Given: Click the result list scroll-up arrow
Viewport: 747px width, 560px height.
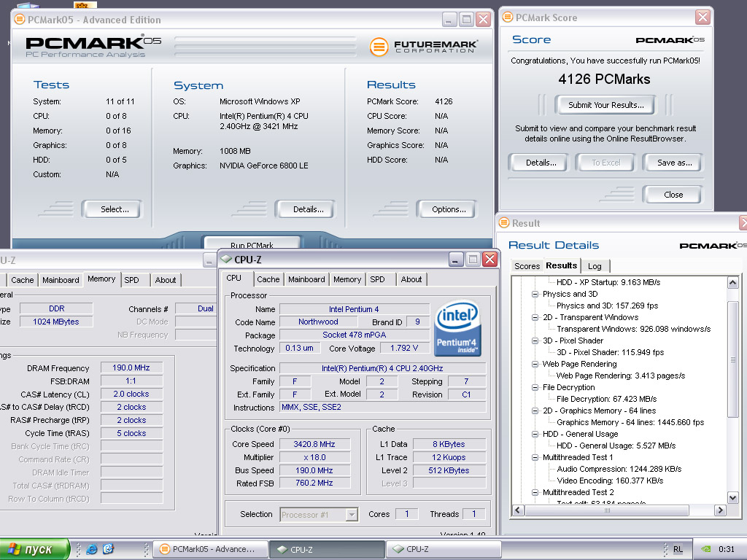Looking at the screenshot, I should [x=732, y=283].
